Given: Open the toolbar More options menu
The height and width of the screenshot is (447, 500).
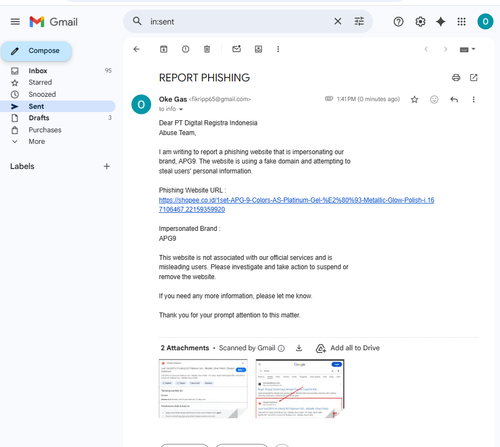Looking at the screenshot, I should click(278, 49).
